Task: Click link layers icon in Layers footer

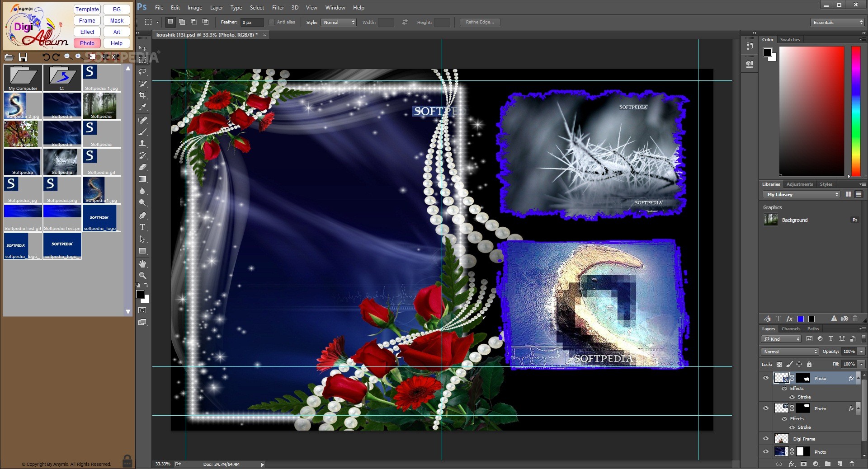Action: pos(779,464)
